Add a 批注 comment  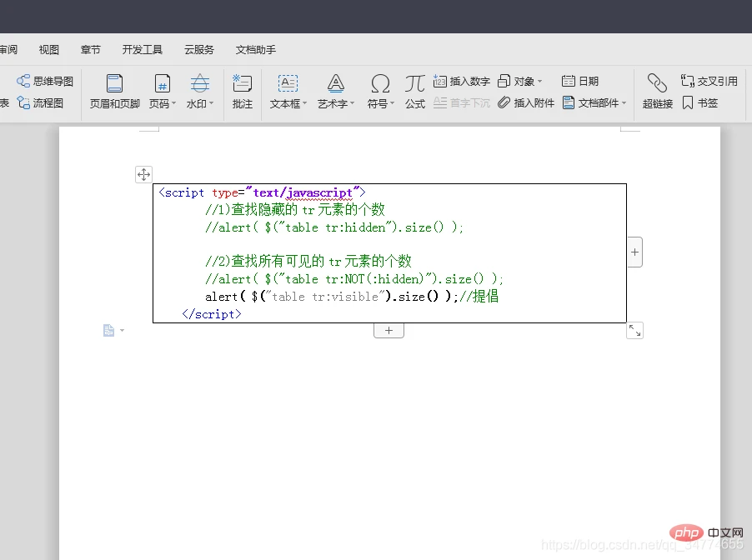pyautogui.click(x=243, y=92)
